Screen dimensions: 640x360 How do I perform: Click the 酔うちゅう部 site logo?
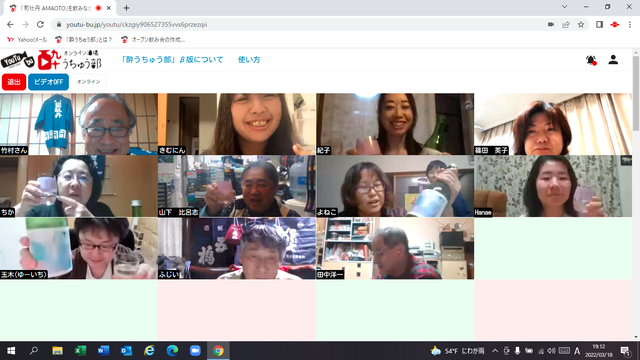[x=69, y=60]
